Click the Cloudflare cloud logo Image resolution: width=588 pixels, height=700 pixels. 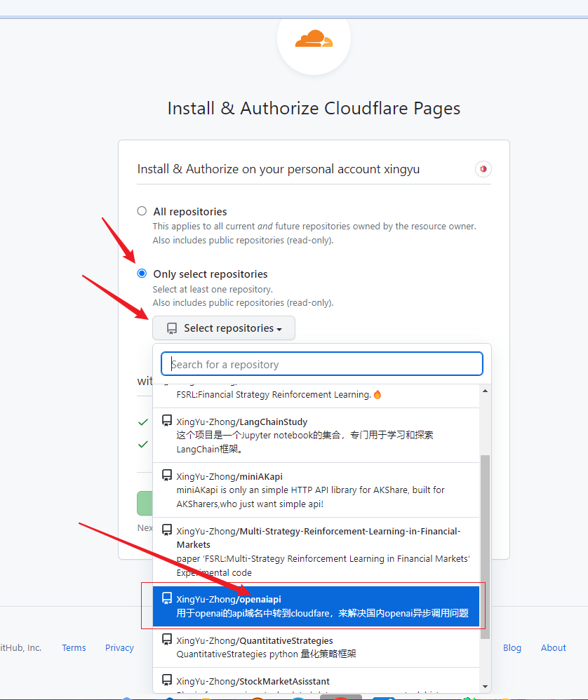click(314, 39)
